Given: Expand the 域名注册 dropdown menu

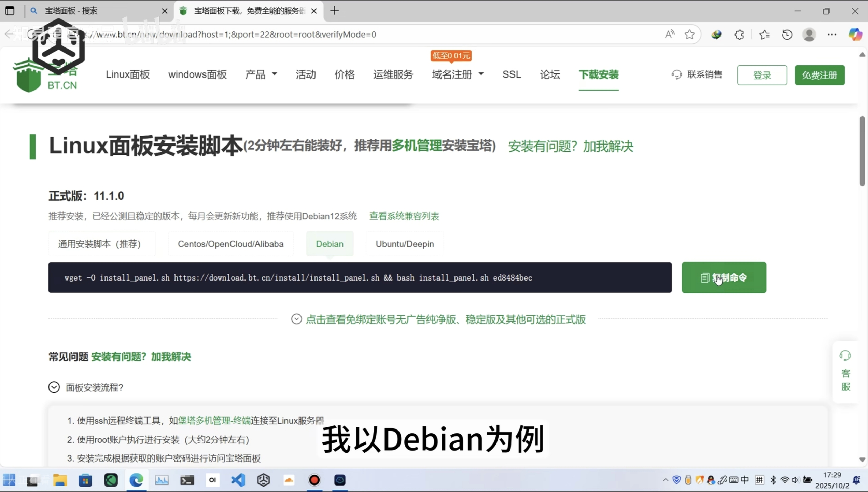Looking at the screenshot, I should pyautogui.click(x=458, y=74).
